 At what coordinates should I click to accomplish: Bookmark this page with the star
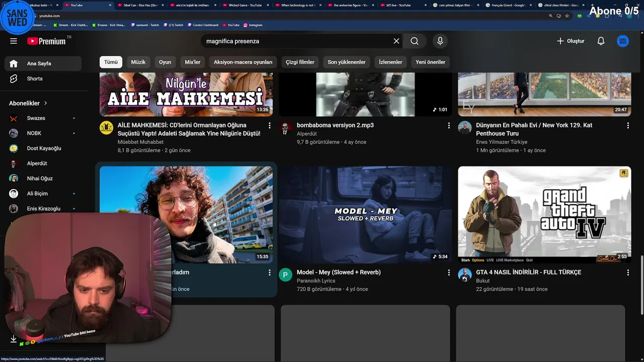pos(567,16)
